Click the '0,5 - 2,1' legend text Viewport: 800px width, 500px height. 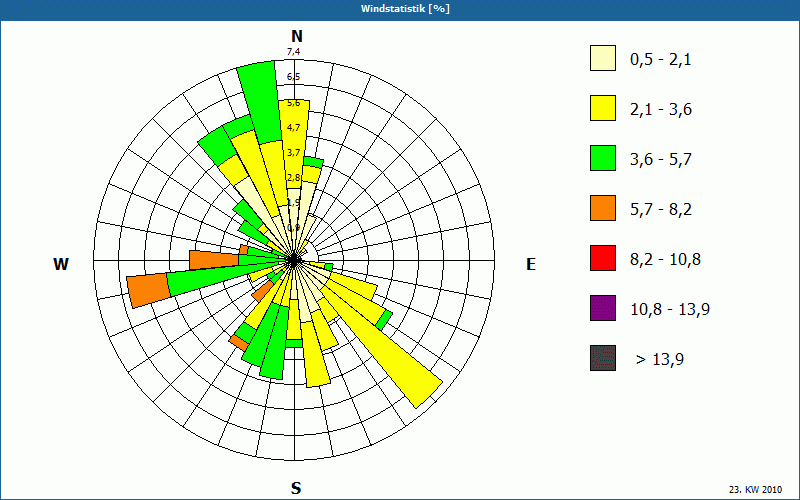click(661, 60)
